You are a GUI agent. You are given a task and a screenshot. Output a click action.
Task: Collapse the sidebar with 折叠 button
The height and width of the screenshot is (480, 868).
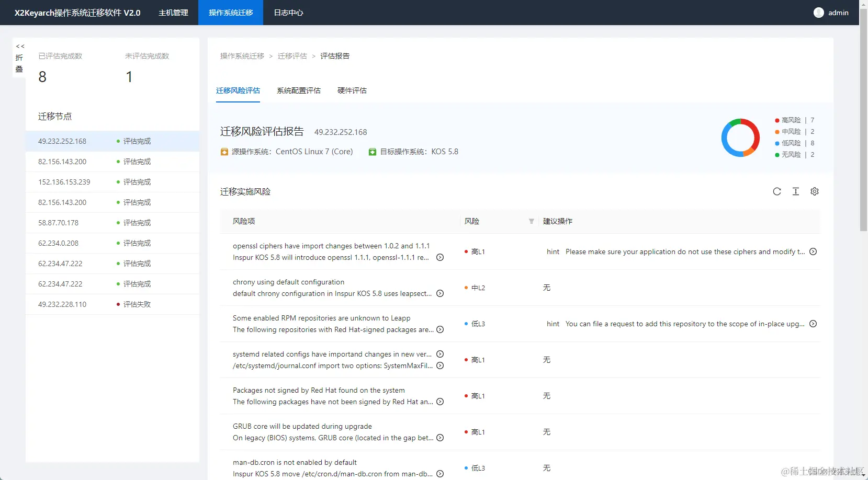pyautogui.click(x=19, y=58)
